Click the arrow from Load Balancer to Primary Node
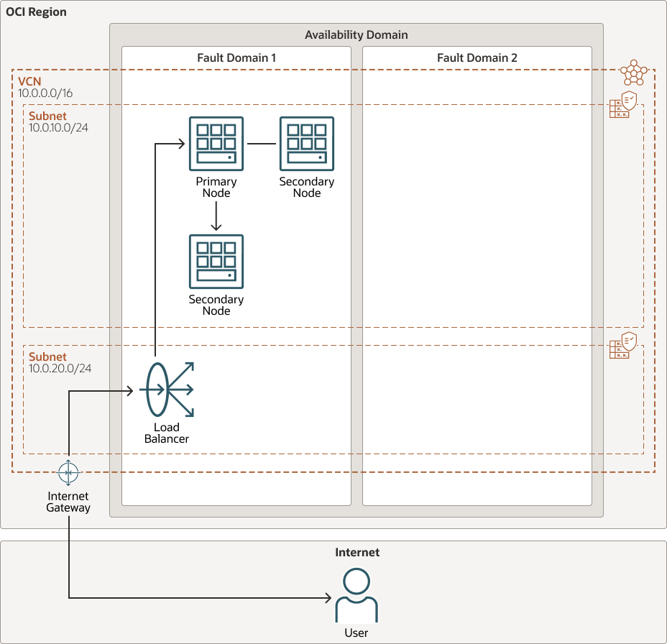Image resolution: width=667 pixels, height=644 pixels. click(155, 252)
